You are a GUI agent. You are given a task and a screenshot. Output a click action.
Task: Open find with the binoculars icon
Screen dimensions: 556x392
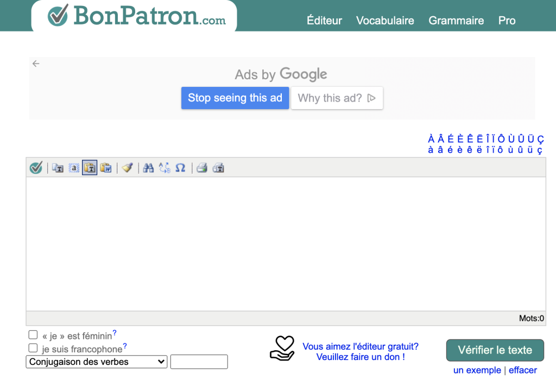pos(148,168)
